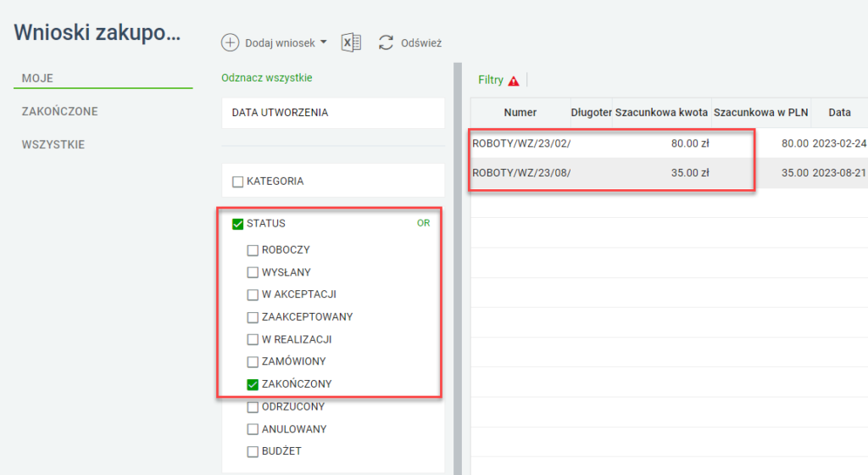Viewport: 868px width, 475px height.
Task: Select the 80.00 zł amount cell
Action: 690,143
